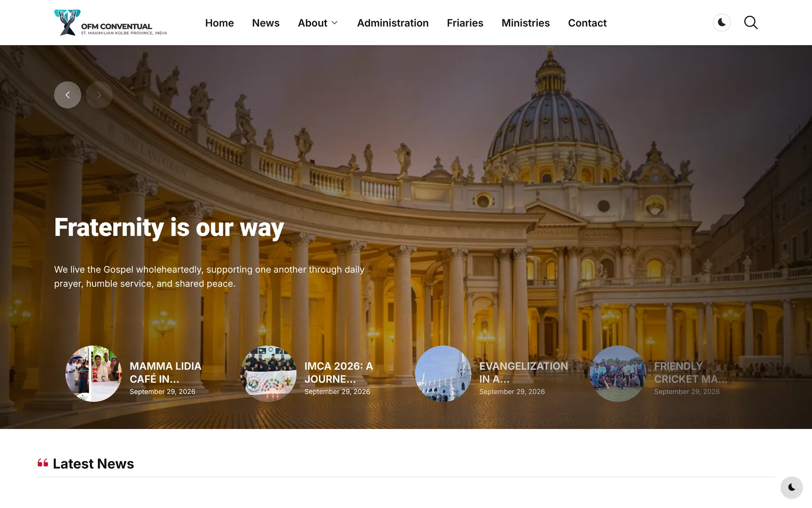Open the Administration menu item
This screenshot has width=812, height=508.
coord(393,23)
